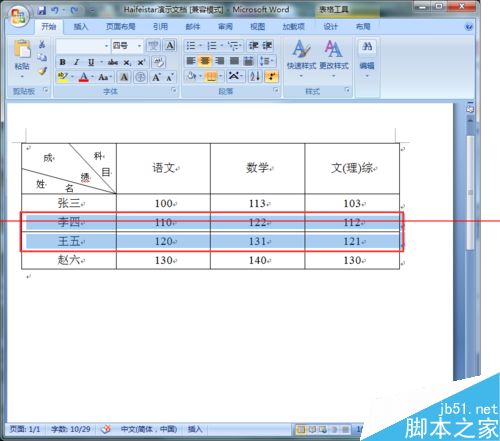Toggle center alignment
The width and height of the screenshot is (500, 441).
205,61
